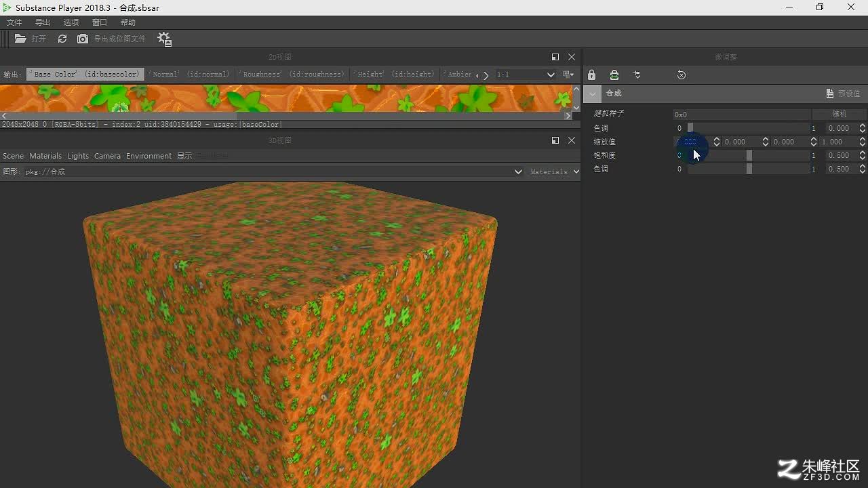Click the 导出成位图文件 export button text
Viewport: 868px width, 488px height.
119,39
